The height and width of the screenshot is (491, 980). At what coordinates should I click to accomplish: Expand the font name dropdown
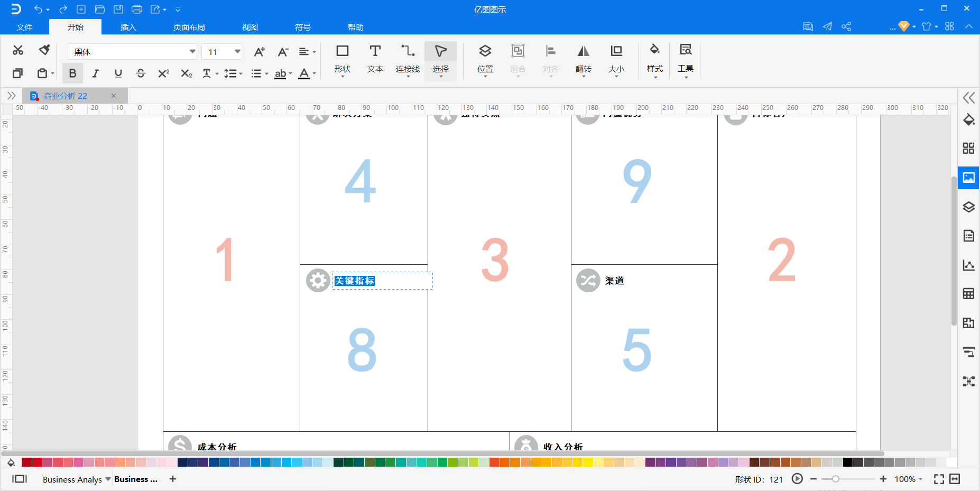tap(192, 52)
